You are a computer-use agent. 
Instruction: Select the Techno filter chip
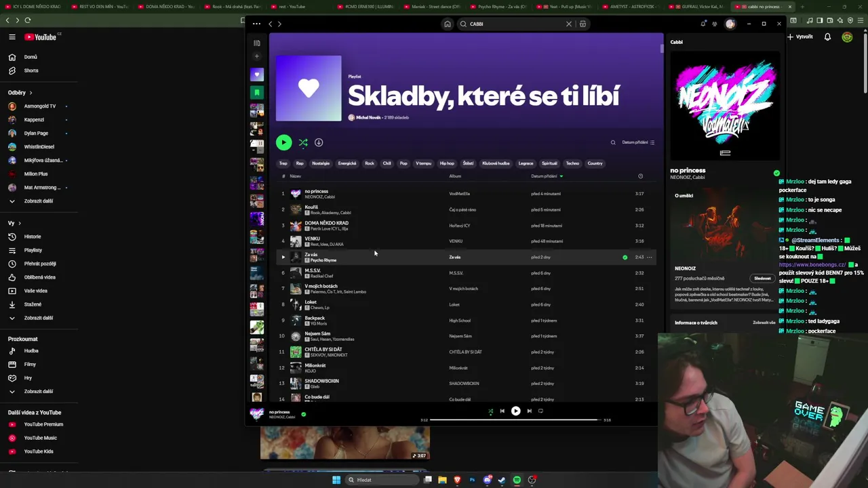573,163
